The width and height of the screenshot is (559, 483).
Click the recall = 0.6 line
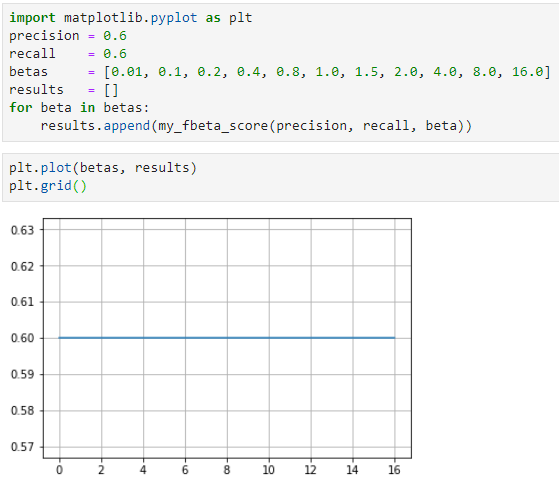coord(68,53)
